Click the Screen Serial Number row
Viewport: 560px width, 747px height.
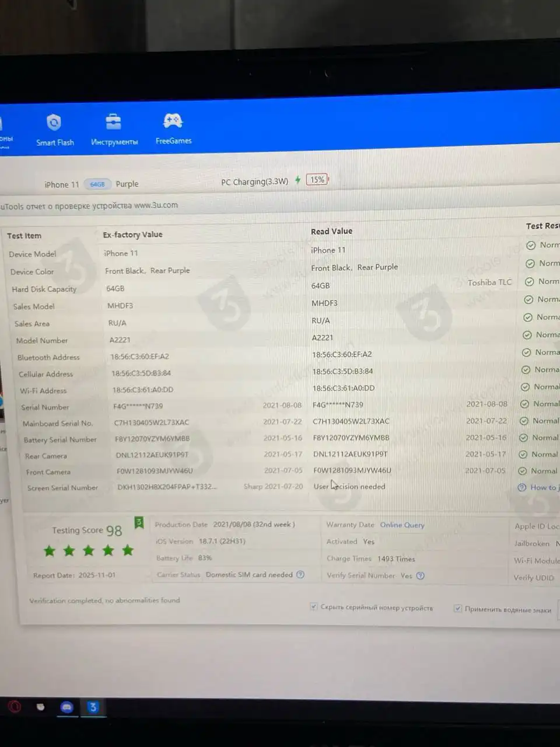pos(62,487)
